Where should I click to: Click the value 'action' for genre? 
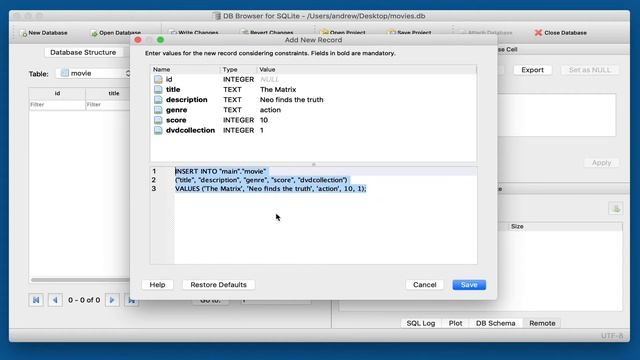click(270, 110)
